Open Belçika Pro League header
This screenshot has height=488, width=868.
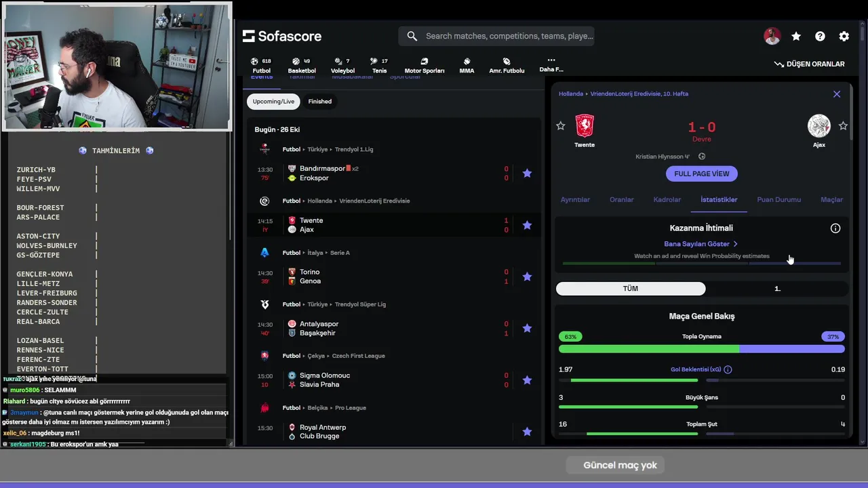point(324,408)
